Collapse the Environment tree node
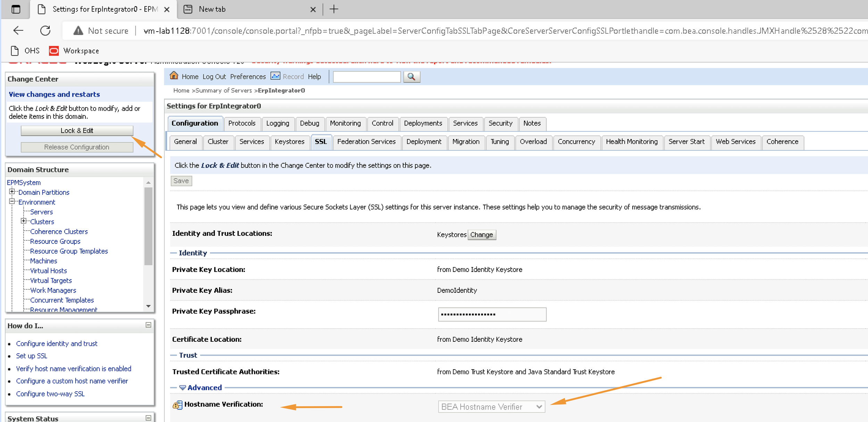Screen dimensions: 868x422 click(x=12, y=201)
